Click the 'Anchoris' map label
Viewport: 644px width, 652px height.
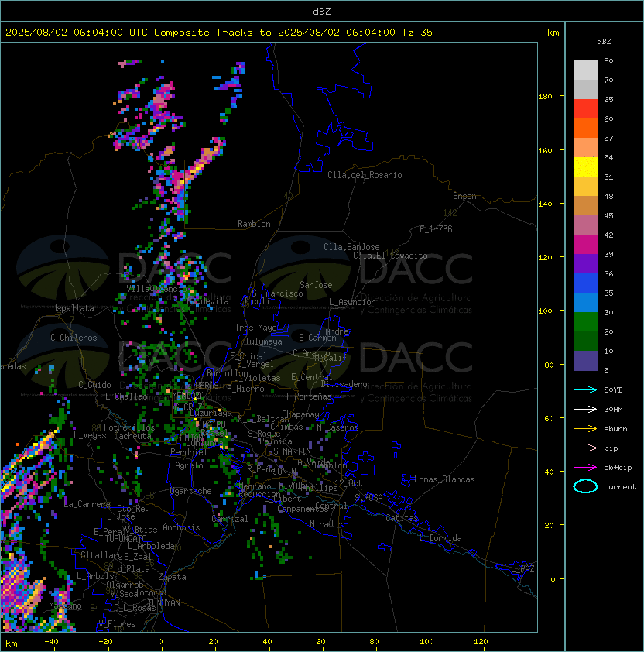181,527
